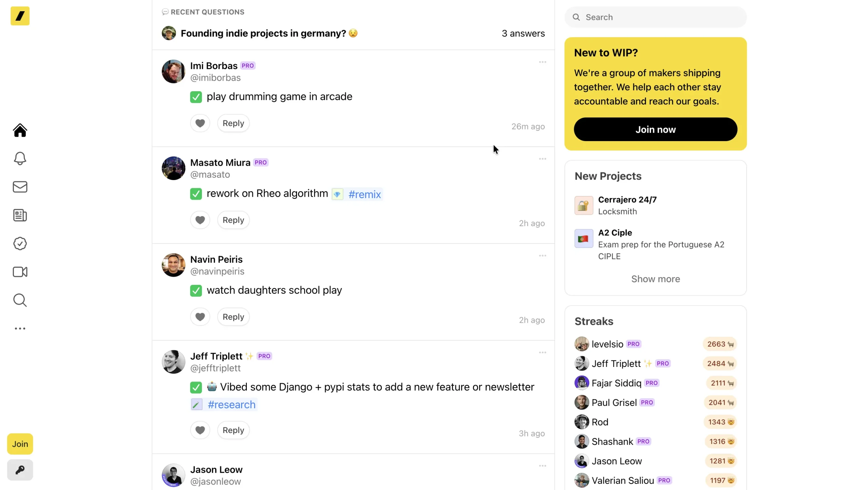
Task: Open messages envelope icon
Action: 20,187
